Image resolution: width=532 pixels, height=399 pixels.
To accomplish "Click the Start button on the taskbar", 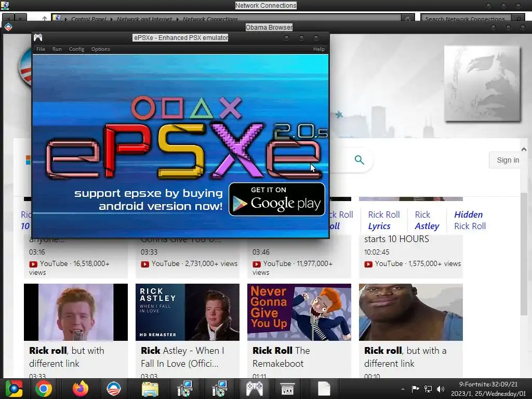I will point(14,389).
